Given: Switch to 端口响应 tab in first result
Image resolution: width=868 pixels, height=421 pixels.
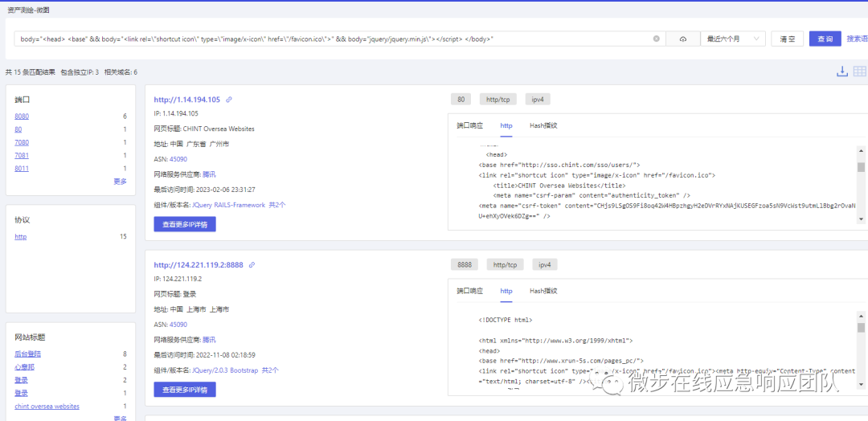Looking at the screenshot, I should (469, 125).
